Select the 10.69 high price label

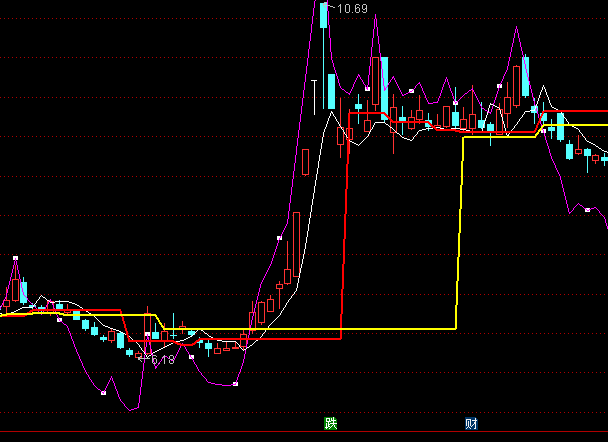pyautogui.click(x=352, y=9)
